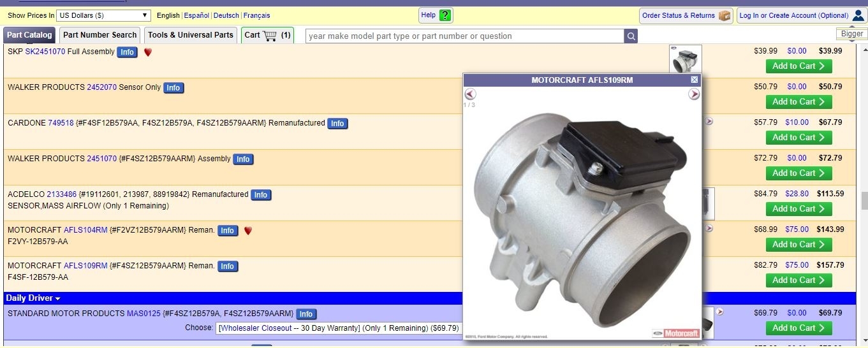868x348 pixels.
Task: Add CARDONE 749518 ($67.79) to cart
Action: [x=798, y=138]
